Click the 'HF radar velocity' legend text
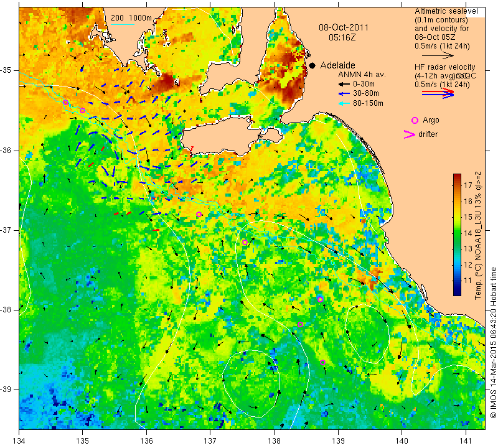Image resolution: width=498 pixels, height=448 pixels. pos(445,67)
